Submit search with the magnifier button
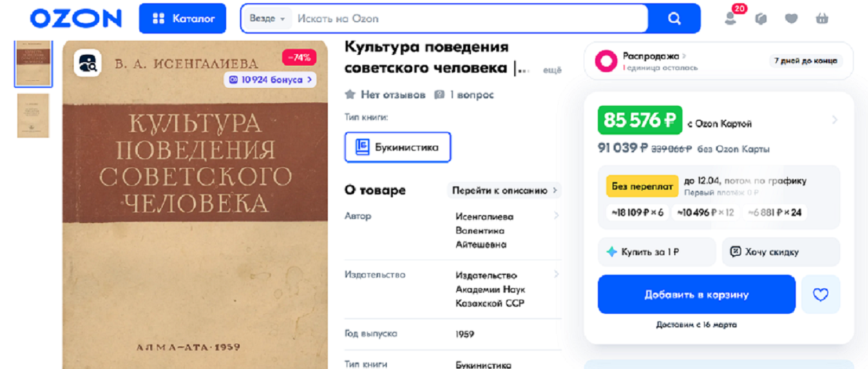Screen dimensions: 868x369 (674, 18)
